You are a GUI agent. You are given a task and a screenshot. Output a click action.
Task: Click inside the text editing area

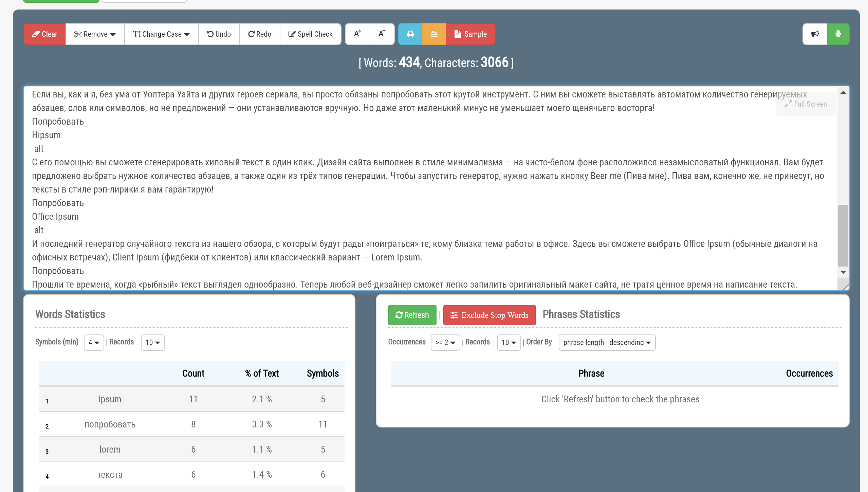pos(407,204)
